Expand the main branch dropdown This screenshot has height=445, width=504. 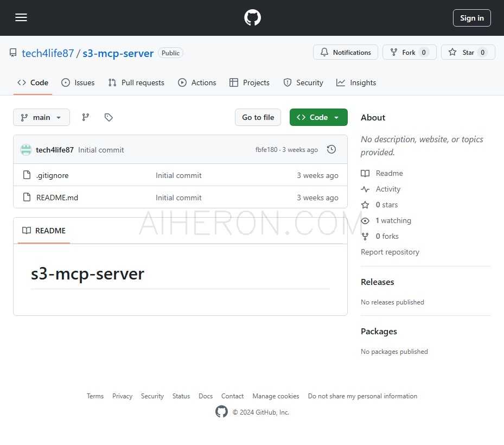41,117
